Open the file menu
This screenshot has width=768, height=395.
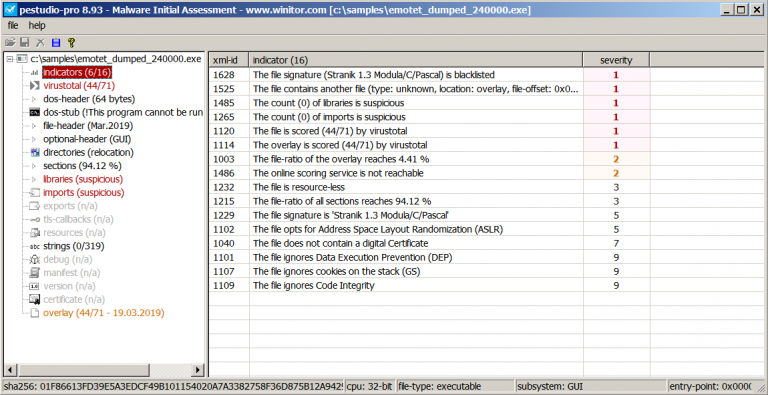(x=13, y=25)
